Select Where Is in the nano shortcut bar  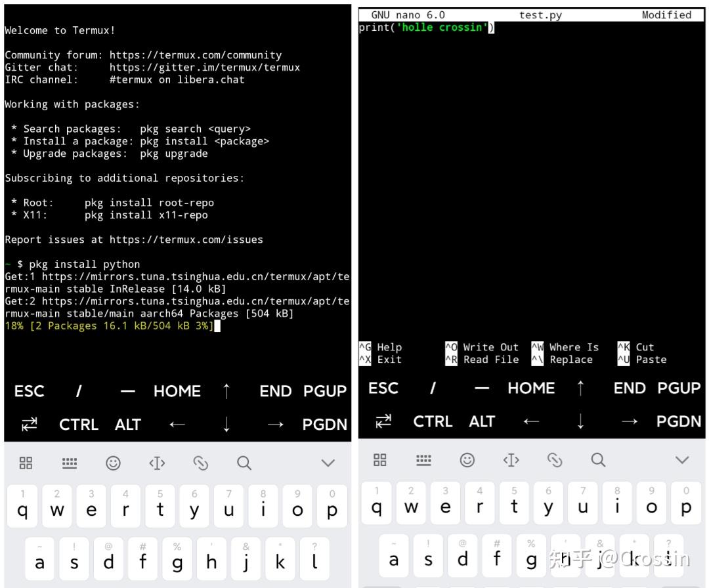click(x=574, y=347)
